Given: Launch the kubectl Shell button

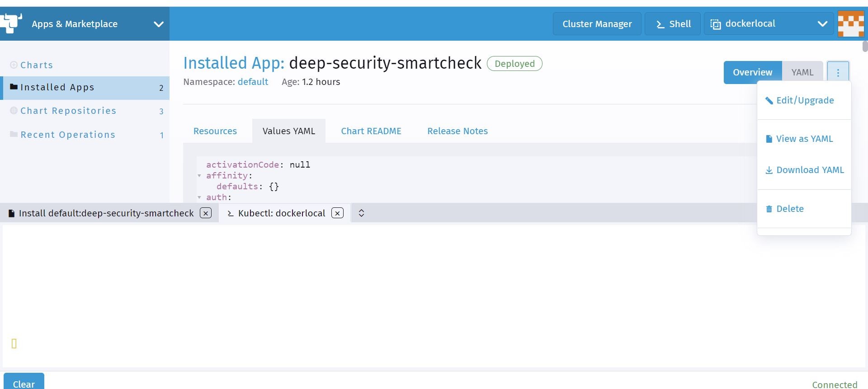Looking at the screenshot, I should (673, 24).
